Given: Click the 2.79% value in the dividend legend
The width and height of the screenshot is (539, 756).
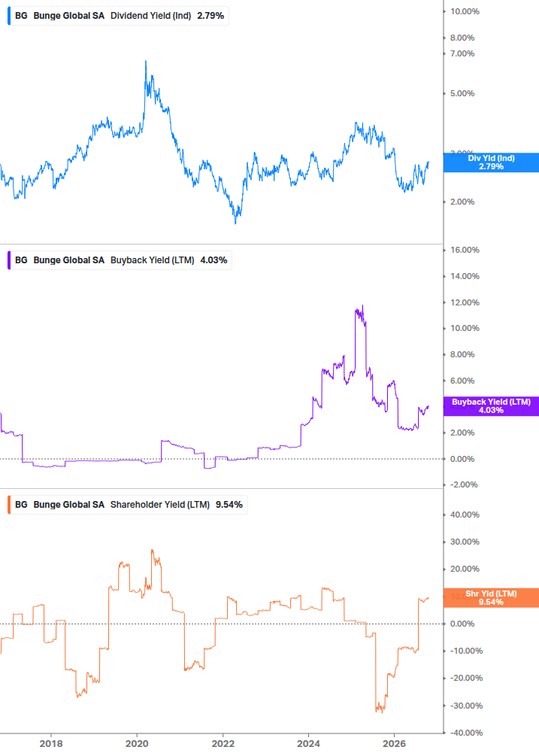Looking at the screenshot, I should (210, 16).
